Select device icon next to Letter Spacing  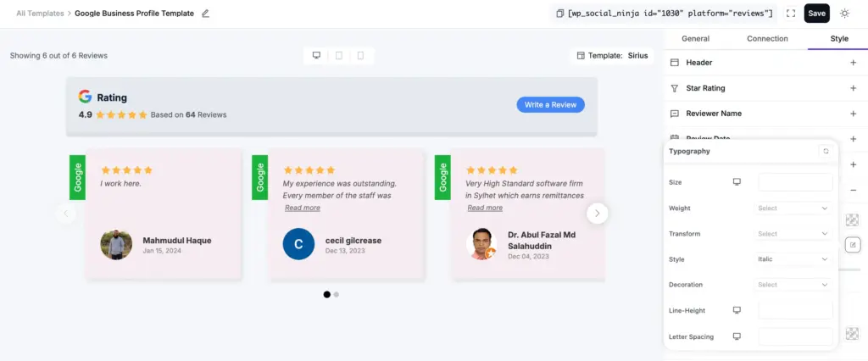[737, 336]
